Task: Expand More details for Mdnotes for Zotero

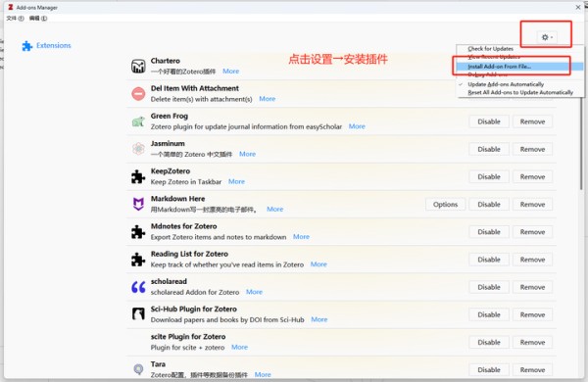Action: point(301,237)
